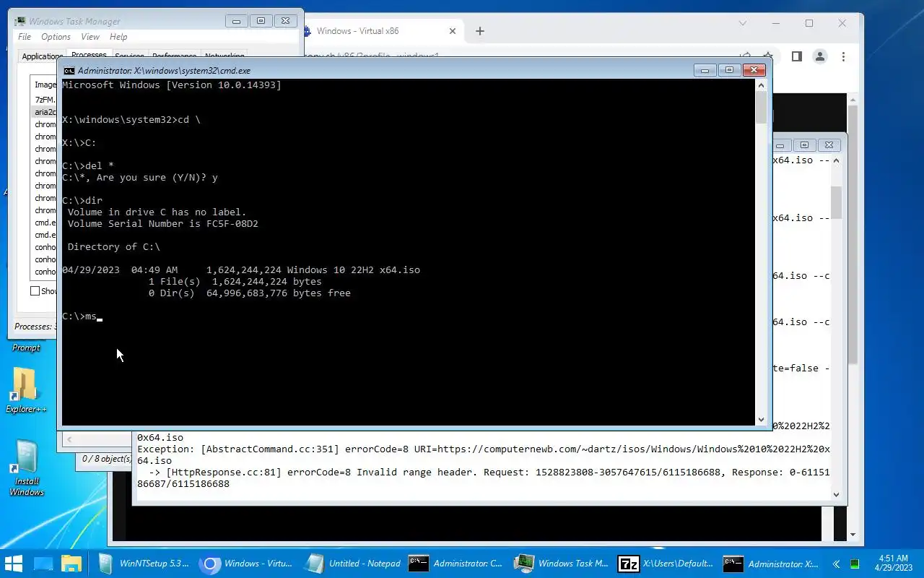Switch to Task Manager Applications tab
Viewport: 924px width, 578px height.
click(x=40, y=56)
